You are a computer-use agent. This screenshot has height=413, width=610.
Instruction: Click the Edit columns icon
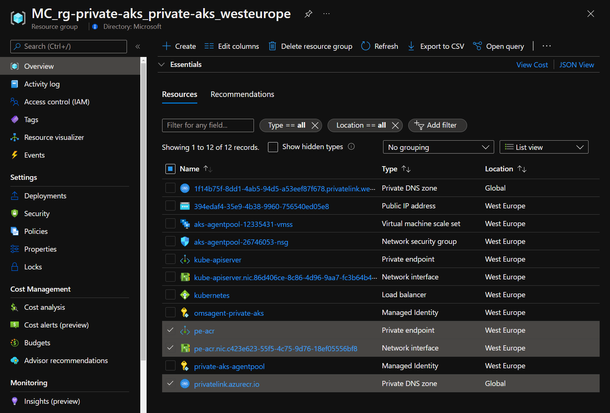click(x=209, y=46)
